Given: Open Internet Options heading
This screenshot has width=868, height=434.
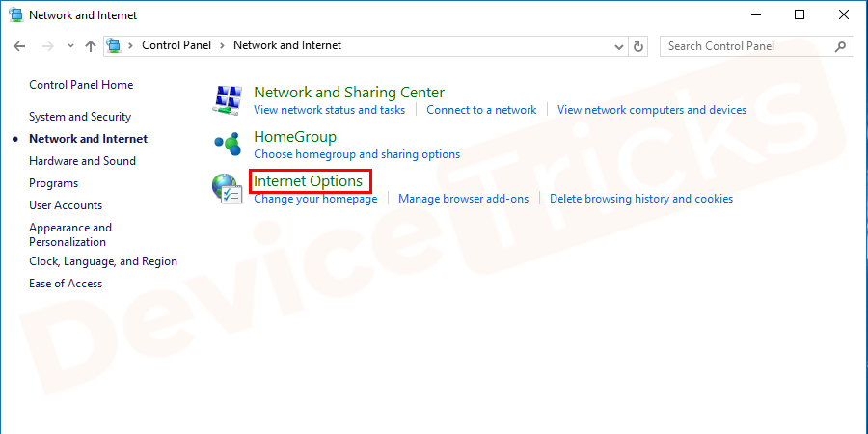Looking at the screenshot, I should coord(309,180).
